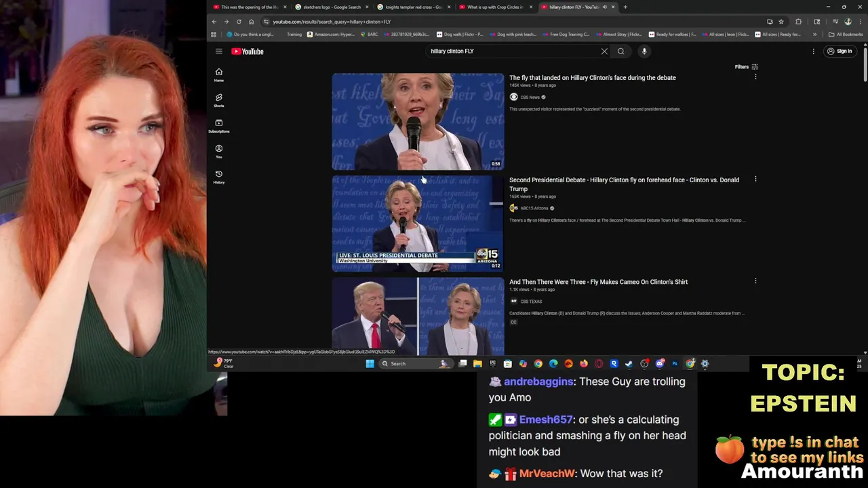Visit the CBS TEXAS channel
Screen dimensions: 868x488
click(531, 302)
